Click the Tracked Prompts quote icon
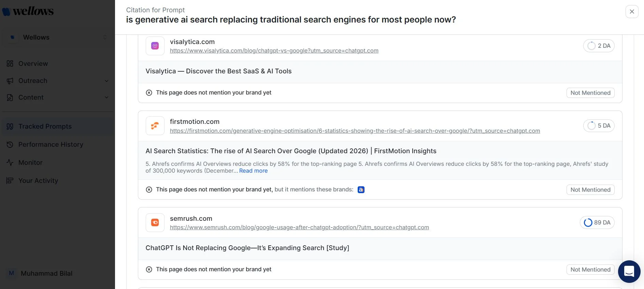This screenshot has height=289, width=644. pos(10,126)
